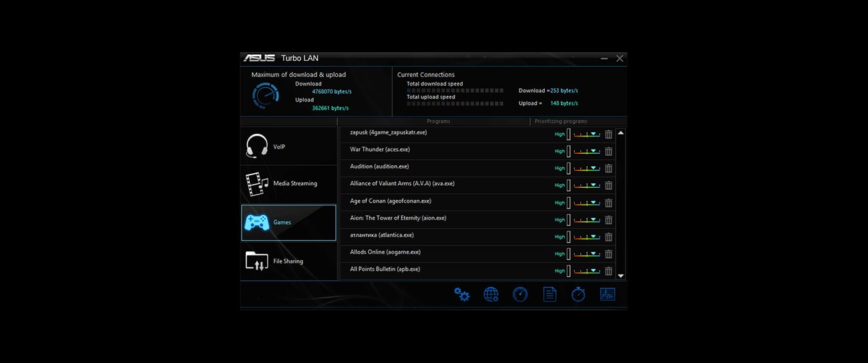The width and height of the screenshot is (868, 363).
Task: Click the 362661 bytes/s upload value
Action: tap(331, 108)
